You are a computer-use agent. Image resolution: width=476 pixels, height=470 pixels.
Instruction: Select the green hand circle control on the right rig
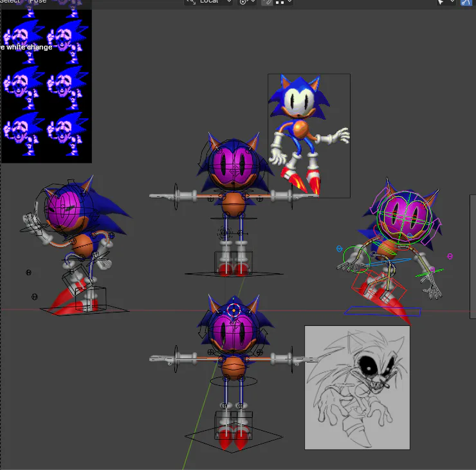(356, 259)
